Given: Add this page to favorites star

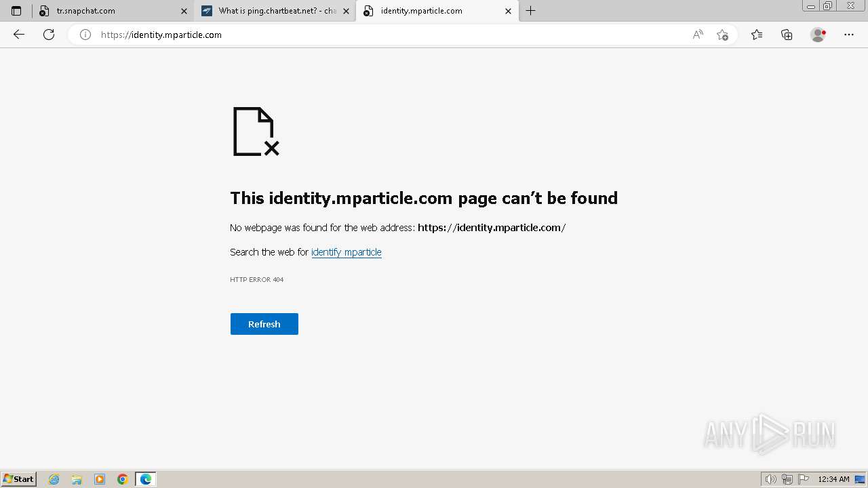Looking at the screenshot, I should point(722,35).
